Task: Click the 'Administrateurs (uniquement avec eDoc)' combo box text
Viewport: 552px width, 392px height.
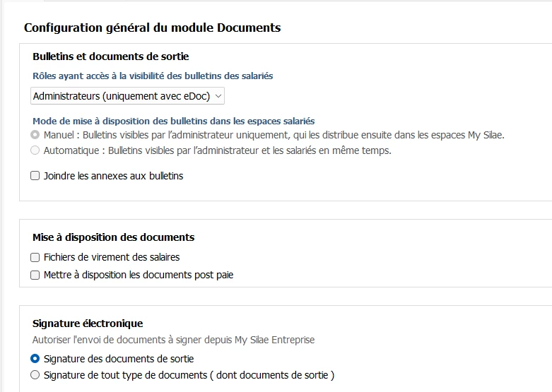Action: (x=122, y=96)
